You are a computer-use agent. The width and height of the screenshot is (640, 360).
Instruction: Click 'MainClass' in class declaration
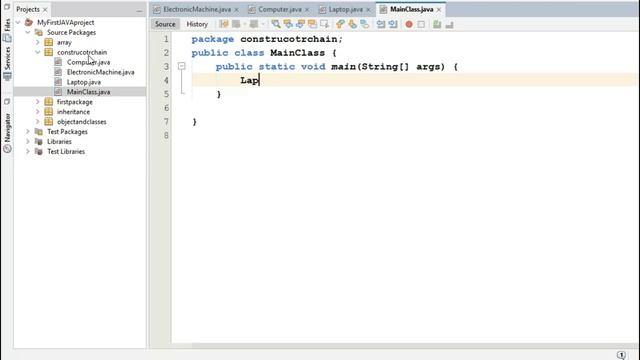[x=298, y=53]
